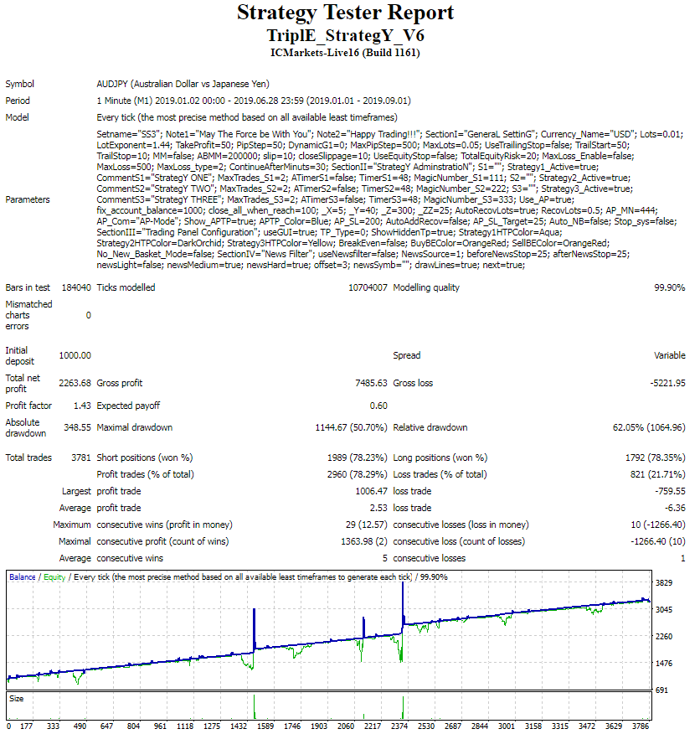Click the bars value '184040'
The image size is (700, 734).
76,287
